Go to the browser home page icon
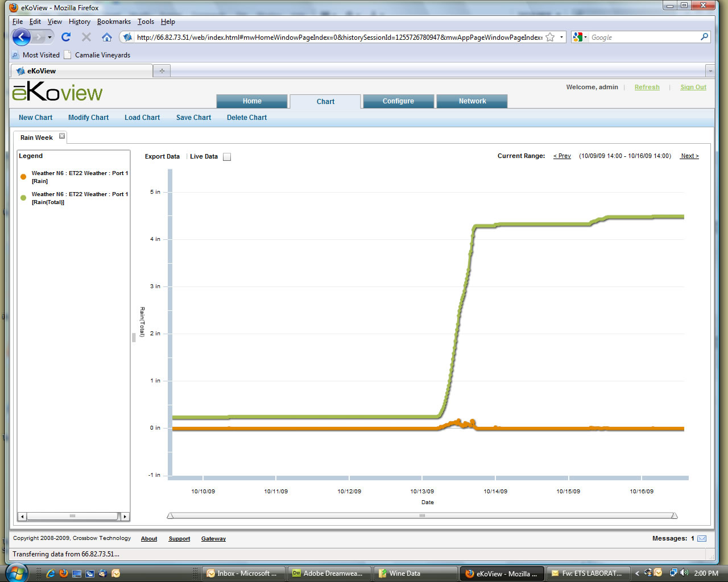Screen dimensions: 728x582 pyautogui.click(x=106, y=37)
